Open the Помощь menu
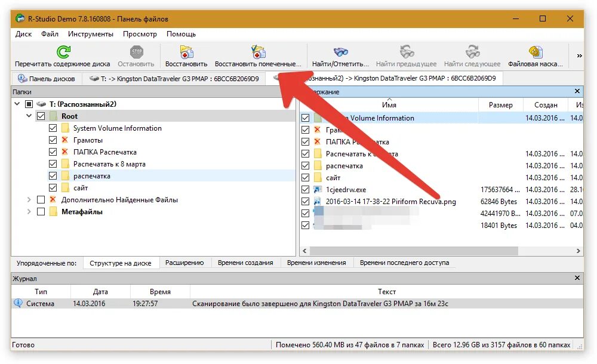 click(181, 34)
